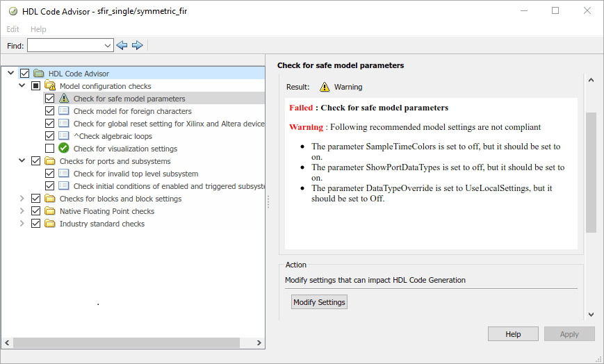Collapse the Checks for ports and subsystems node
Viewport: 604px width, 364px height.
pyautogui.click(x=22, y=161)
